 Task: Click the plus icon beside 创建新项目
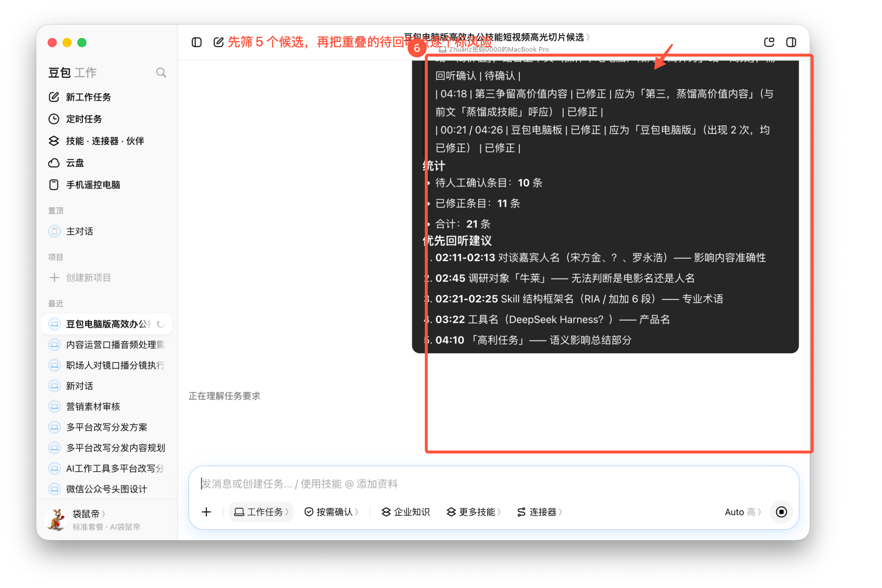[54, 278]
